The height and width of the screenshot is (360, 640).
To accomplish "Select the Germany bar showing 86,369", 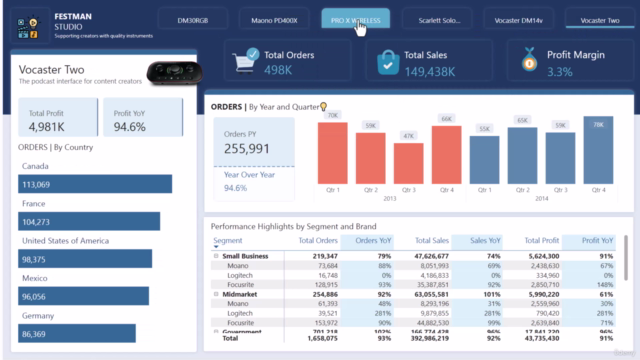I will [77, 334].
